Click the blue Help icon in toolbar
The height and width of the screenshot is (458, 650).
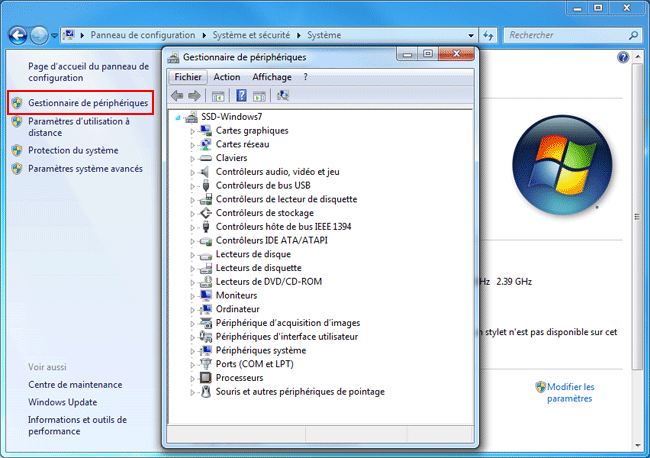click(x=241, y=96)
